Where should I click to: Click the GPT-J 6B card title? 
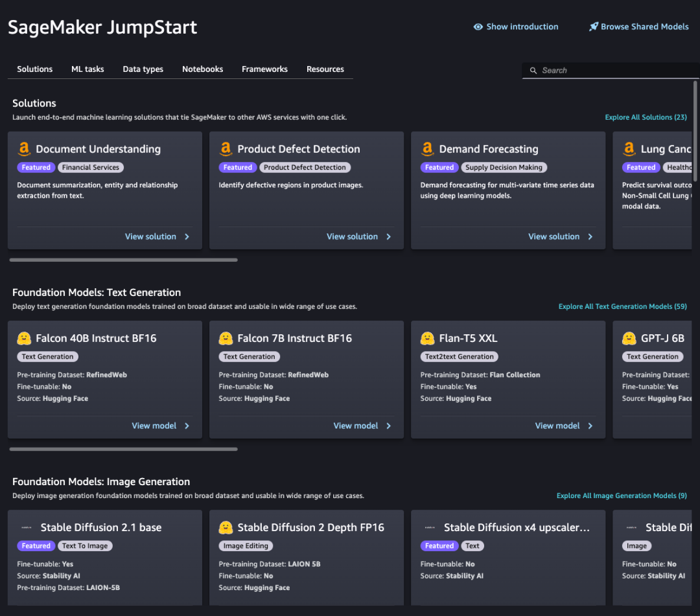click(662, 338)
